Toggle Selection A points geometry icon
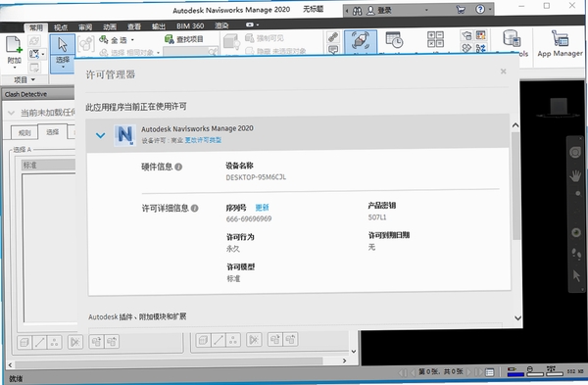This screenshot has width=588, height=385. coord(54,342)
